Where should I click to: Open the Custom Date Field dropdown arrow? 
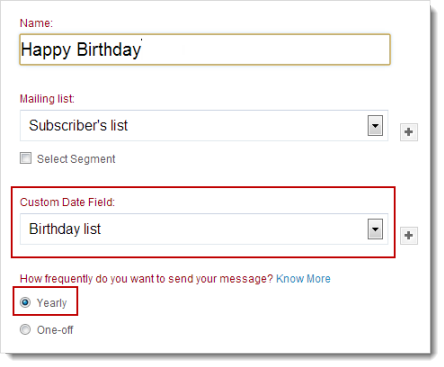pos(375,229)
